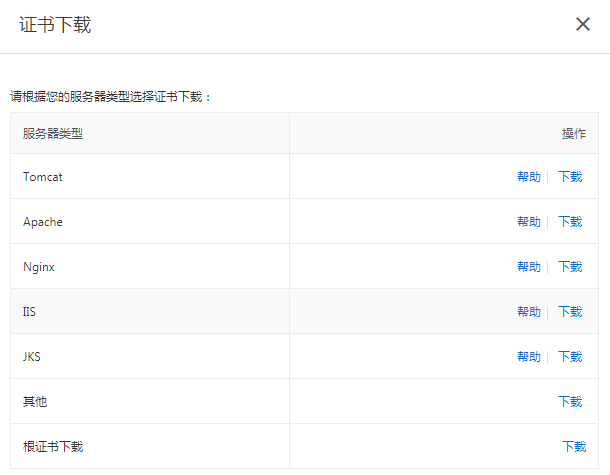The width and height of the screenshot is (610, 475).
Task: Open 帮助 for Tomcat
Action: pos(529,177)
